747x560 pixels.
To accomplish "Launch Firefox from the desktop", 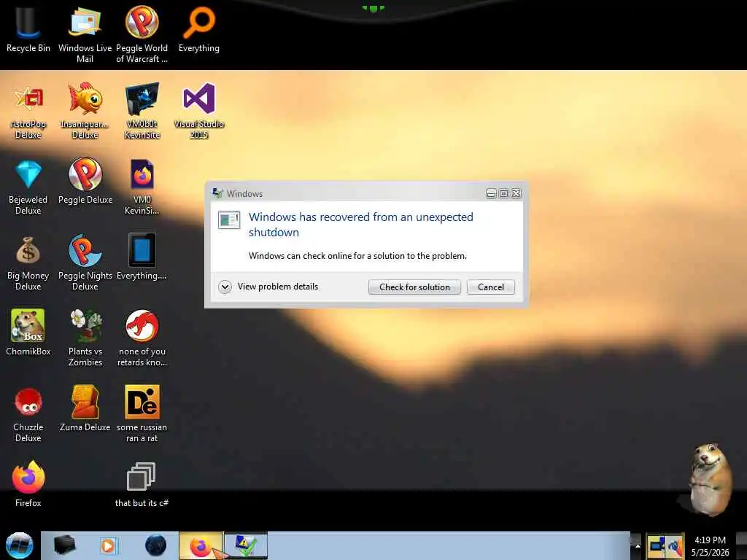I will (28, 484).
